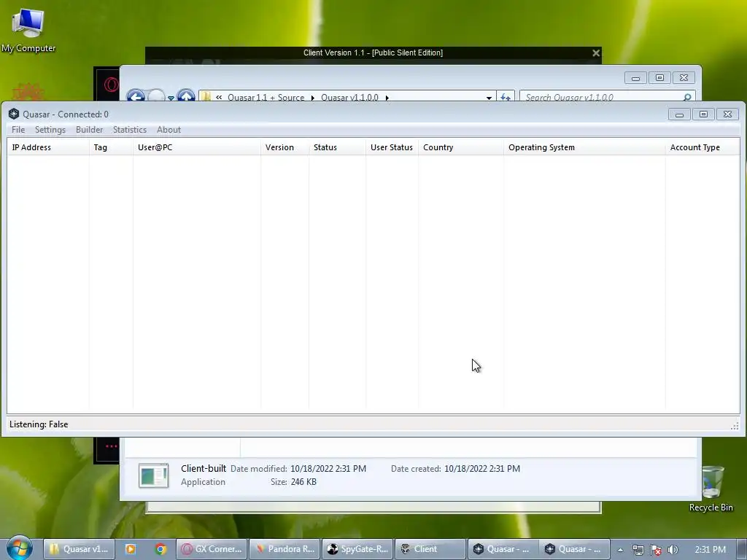Switch to GX Corner taskbar button
747x560 pixels.
[212, 549]
